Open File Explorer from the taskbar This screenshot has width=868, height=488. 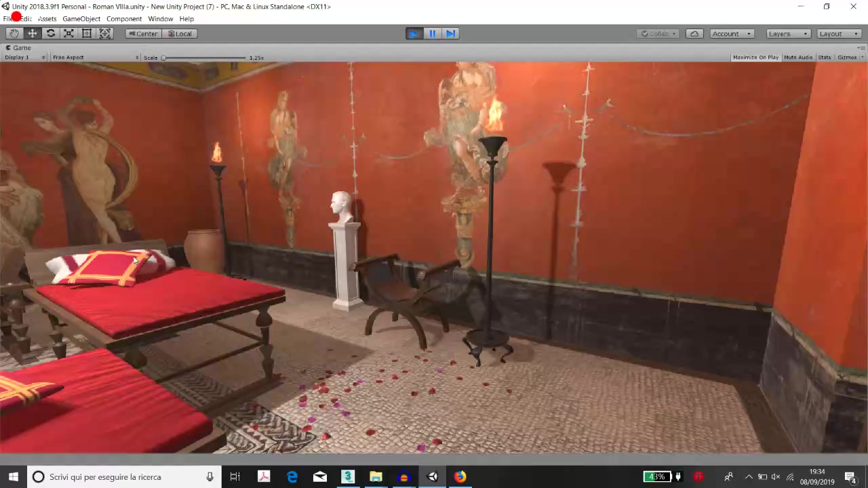376,476
